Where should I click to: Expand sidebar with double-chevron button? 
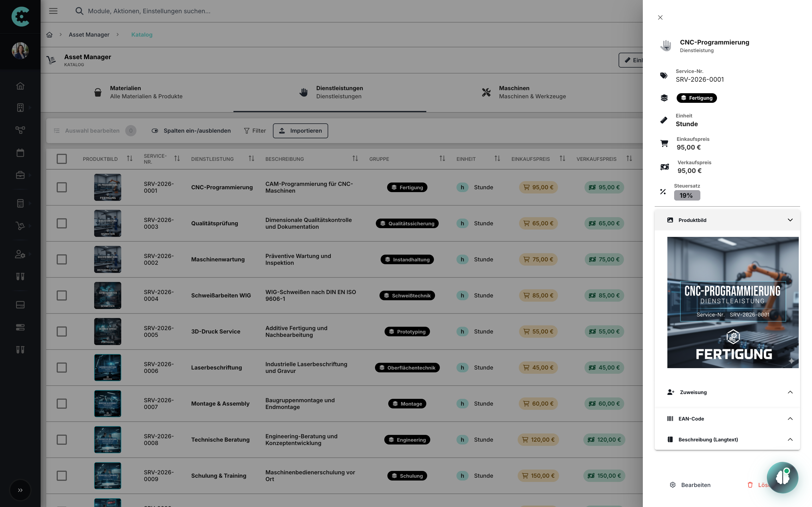pyautogui.click(x=20, y=490)
